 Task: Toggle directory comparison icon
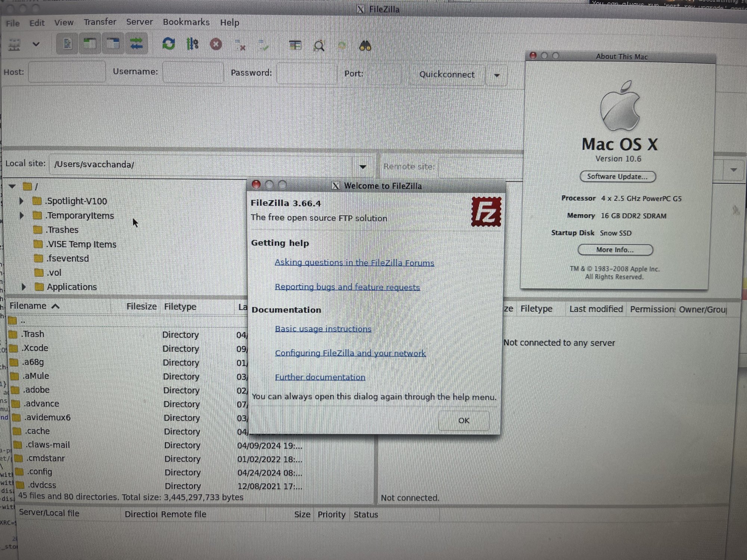tap(319, 46)
